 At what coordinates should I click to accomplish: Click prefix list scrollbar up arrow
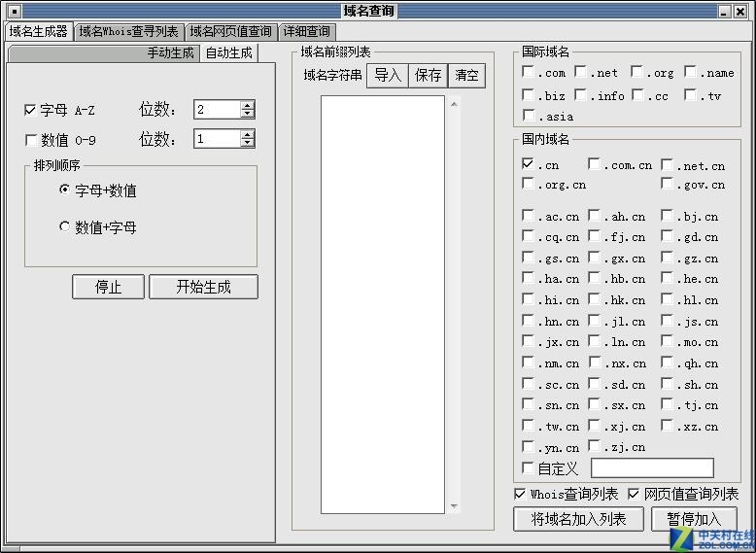pos(454,104)
